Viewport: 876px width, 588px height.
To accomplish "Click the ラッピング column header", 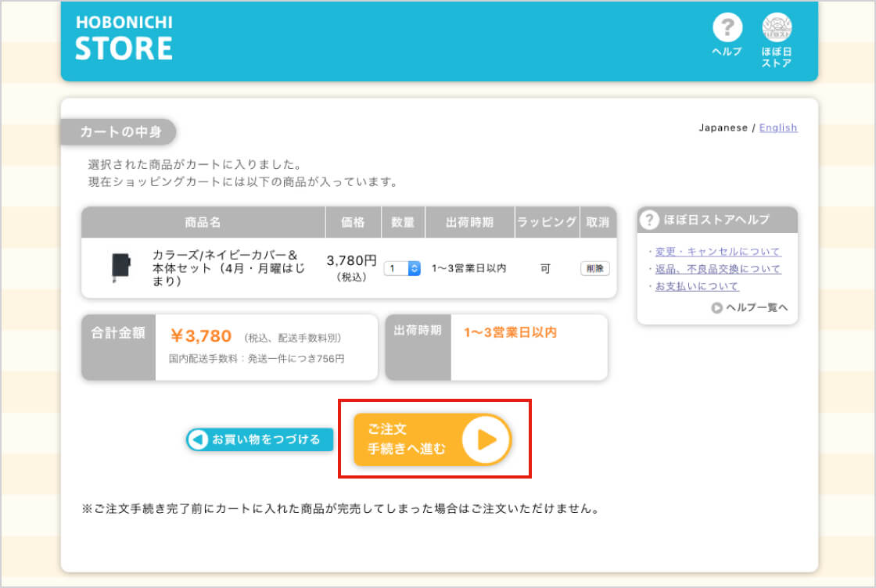I will pos(546,222).
